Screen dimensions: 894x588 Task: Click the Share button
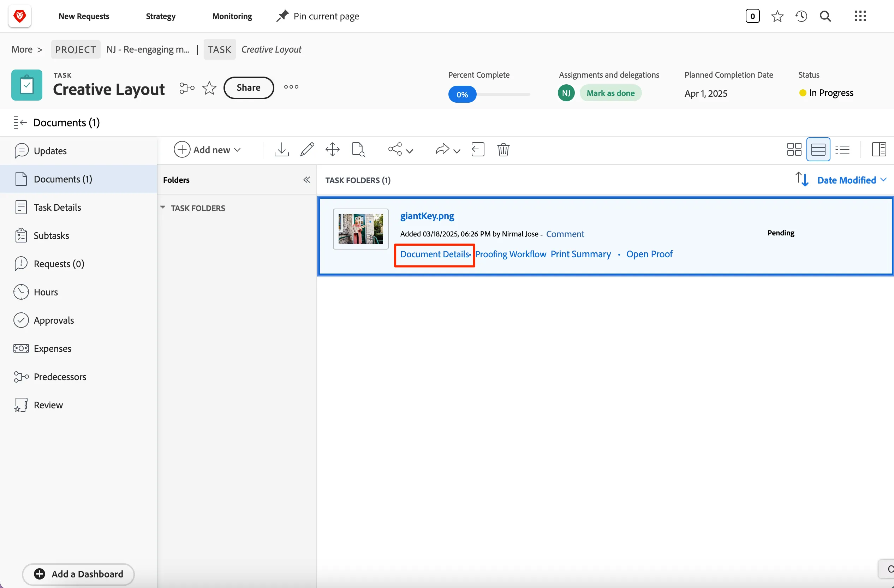coord(249,88)
